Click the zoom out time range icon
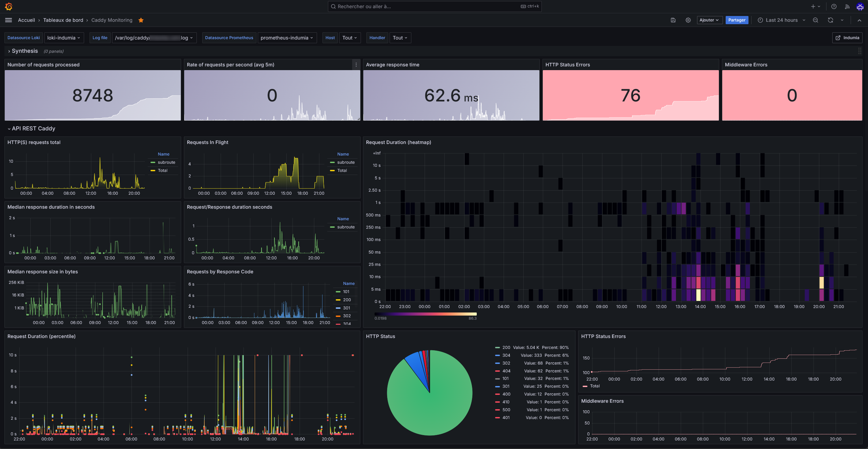The height and width of the screenshot is (449, 868). tap(816, 20)
